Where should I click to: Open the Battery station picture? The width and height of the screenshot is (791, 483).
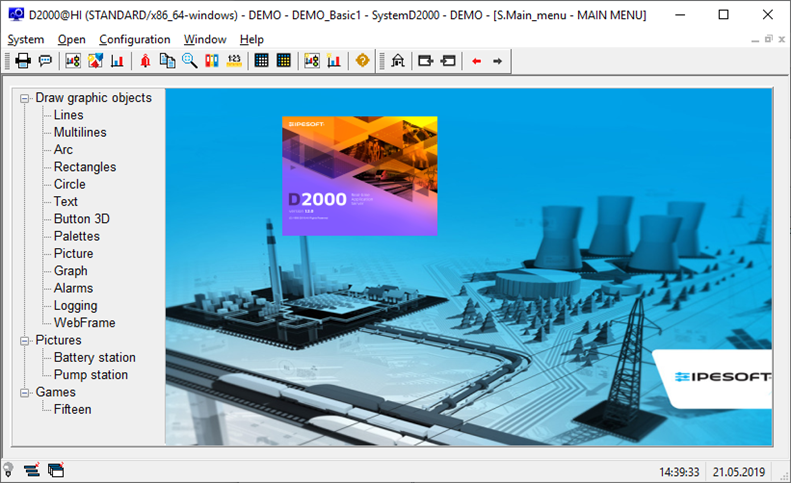(94, 357)
